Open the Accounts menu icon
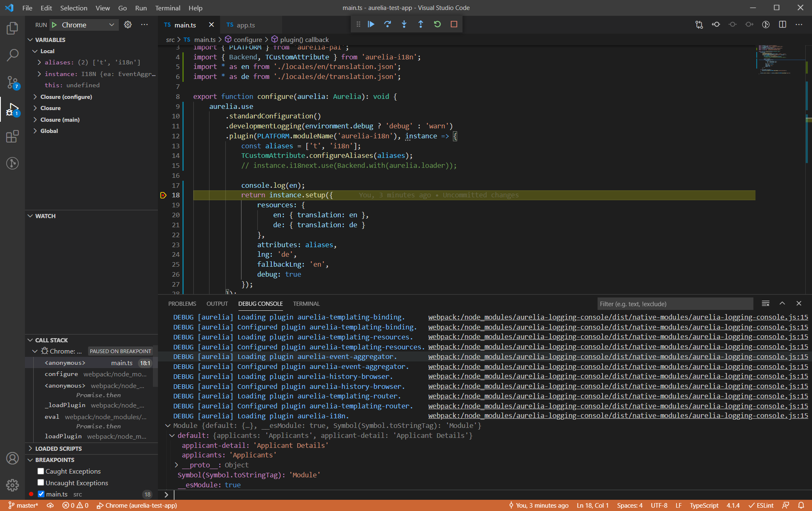 [x=12, y=458]
